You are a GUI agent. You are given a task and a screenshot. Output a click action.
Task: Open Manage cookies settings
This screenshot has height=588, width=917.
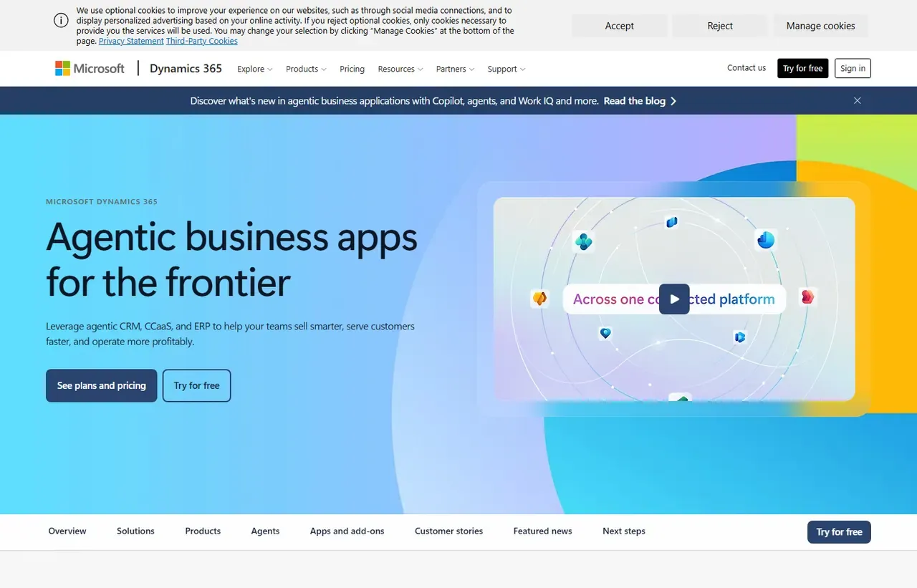tap(820, 26)
